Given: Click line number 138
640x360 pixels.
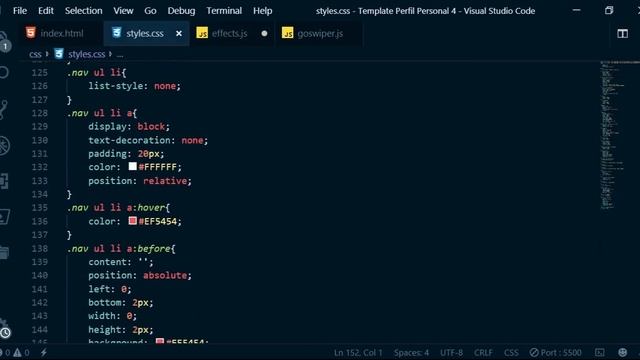Looking at the screenshot, I should tap(40, 249).
